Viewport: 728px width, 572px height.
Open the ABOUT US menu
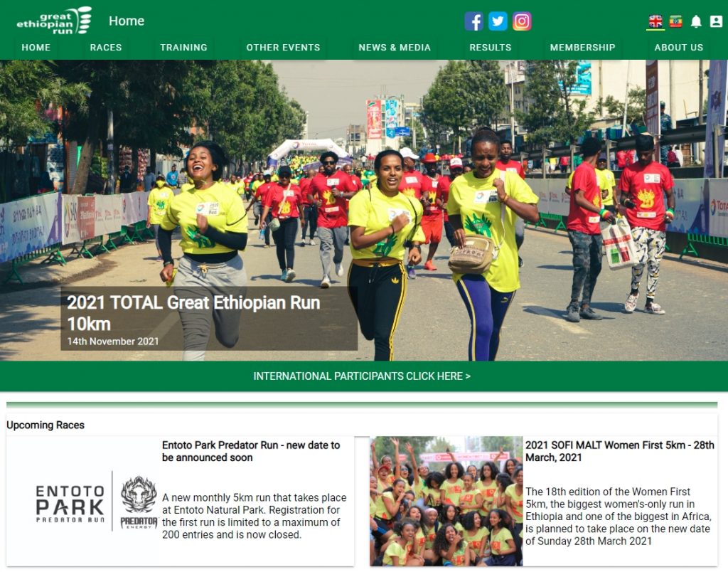click(x=679, y=48)
